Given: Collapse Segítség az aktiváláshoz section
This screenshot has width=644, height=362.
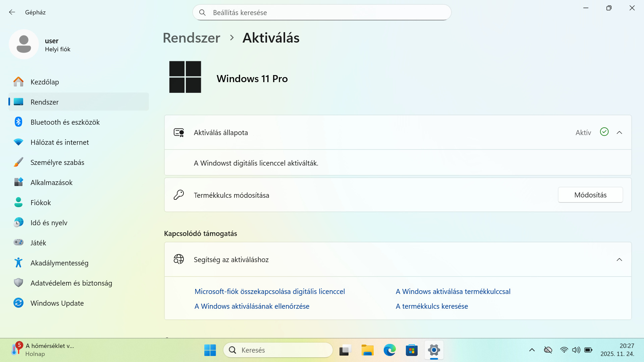Looking at the screenshot, I should coord(619,259).
